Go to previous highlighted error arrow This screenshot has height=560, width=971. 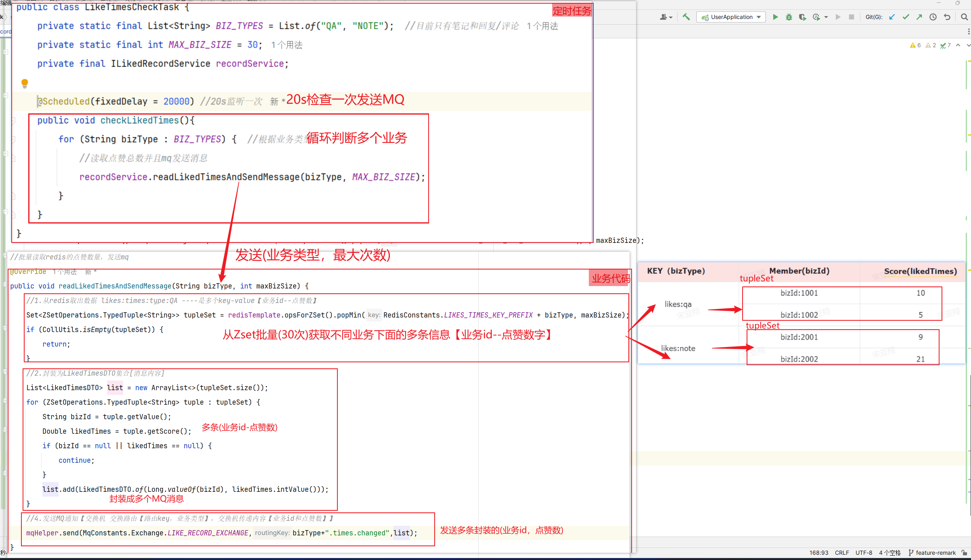[958, 45]
